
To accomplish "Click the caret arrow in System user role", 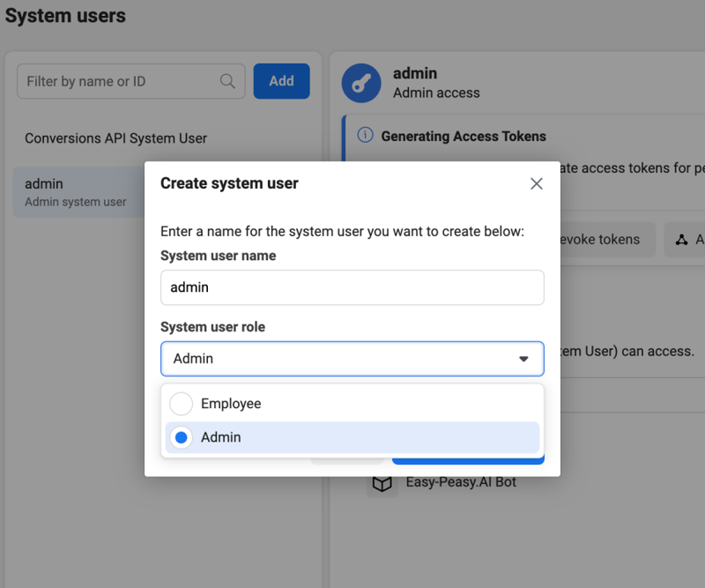I will point(523,359).
